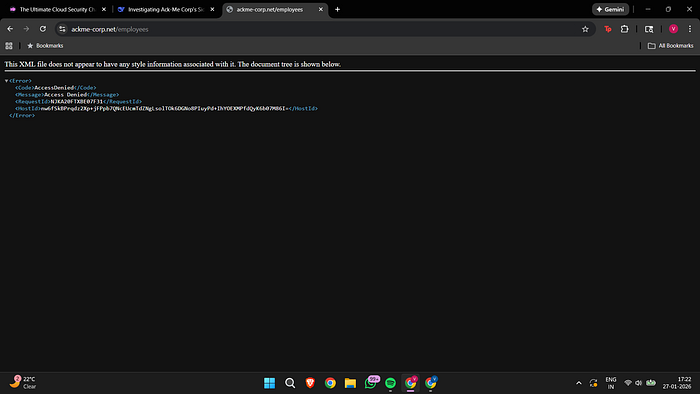Open the active Chrome profile window in taskbar
This screenshot has height=394, width=700.
(411, 383)
